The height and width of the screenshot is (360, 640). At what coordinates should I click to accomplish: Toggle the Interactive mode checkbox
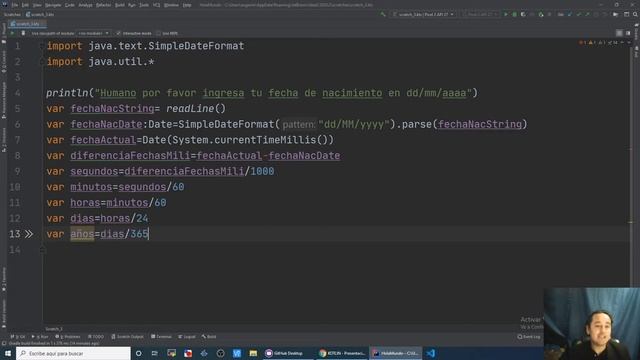118,33
